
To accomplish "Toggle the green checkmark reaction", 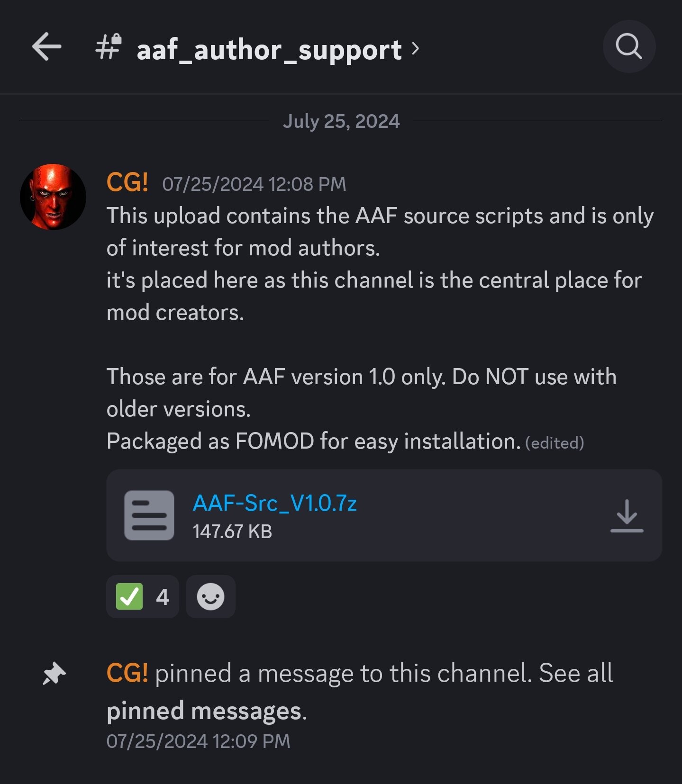I will coord(142,596).
